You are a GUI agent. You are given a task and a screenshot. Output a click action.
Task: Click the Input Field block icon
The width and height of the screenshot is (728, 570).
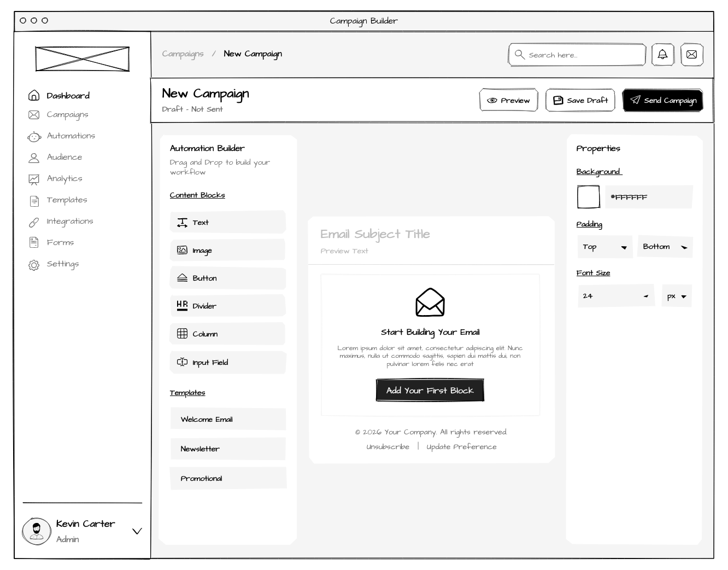182,362
